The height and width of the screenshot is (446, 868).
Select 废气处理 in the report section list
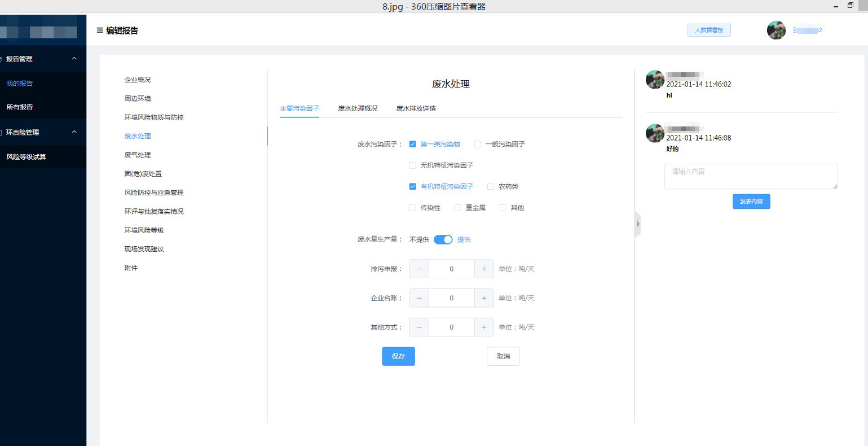click(138, 155)
